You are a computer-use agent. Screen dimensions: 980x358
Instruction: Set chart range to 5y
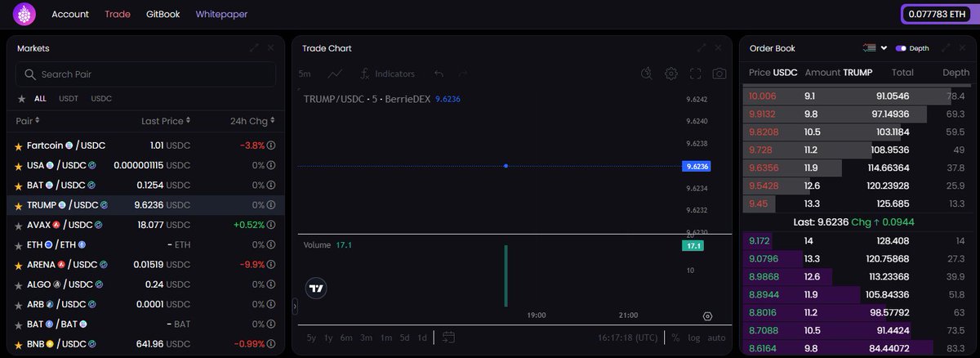pyautogui.click(x=311, y=338)
